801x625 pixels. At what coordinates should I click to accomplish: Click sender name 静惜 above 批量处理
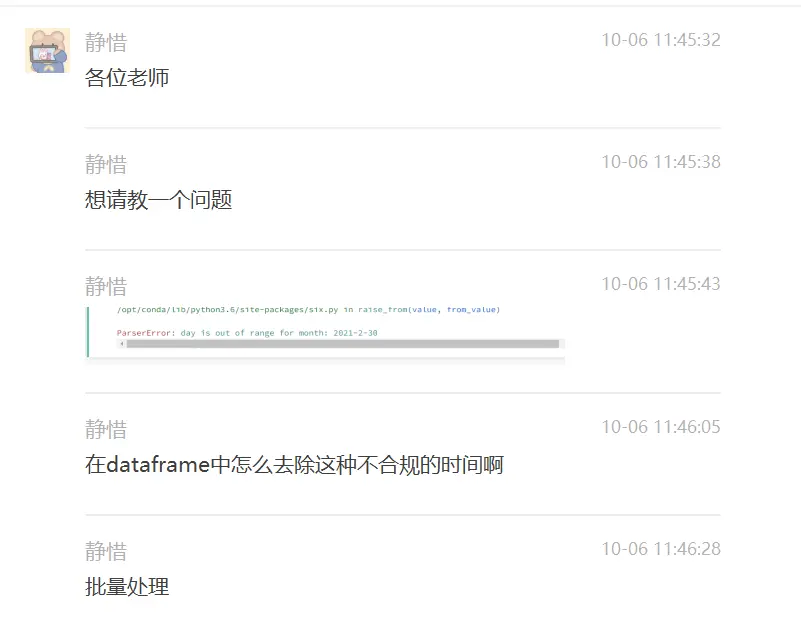[106, 551]
